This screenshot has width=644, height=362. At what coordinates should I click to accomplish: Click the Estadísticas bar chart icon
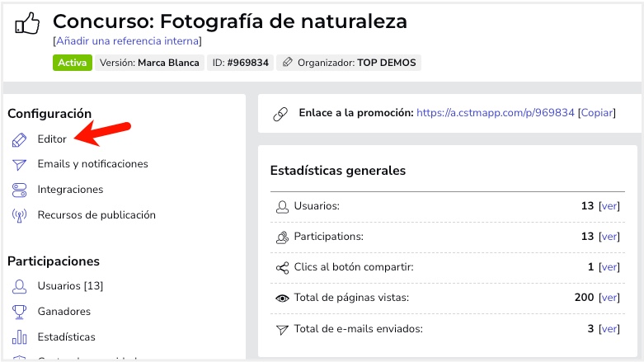(x=19, y=337)
